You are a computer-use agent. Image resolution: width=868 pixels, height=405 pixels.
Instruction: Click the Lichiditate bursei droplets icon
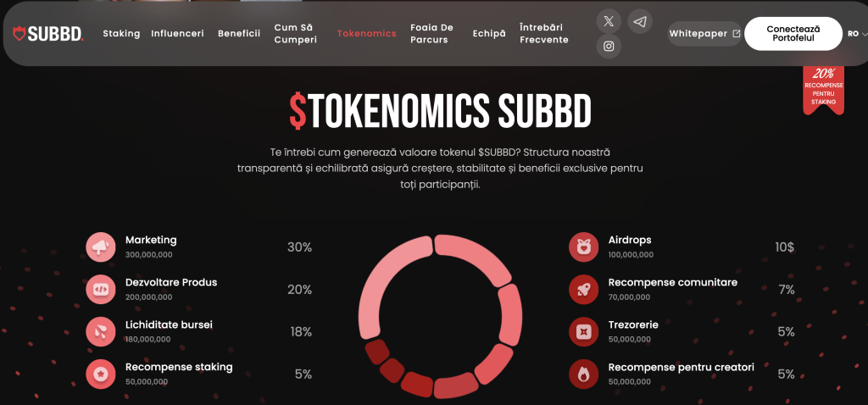click(101, 332)
